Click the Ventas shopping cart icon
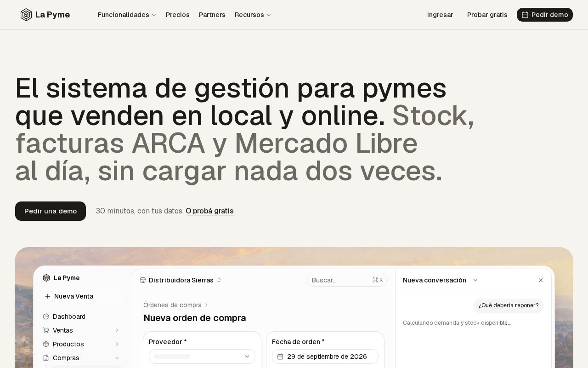Image resolution: width=588 pixels, height=368 pixels. pyautogui.click(x=46, y=330)
